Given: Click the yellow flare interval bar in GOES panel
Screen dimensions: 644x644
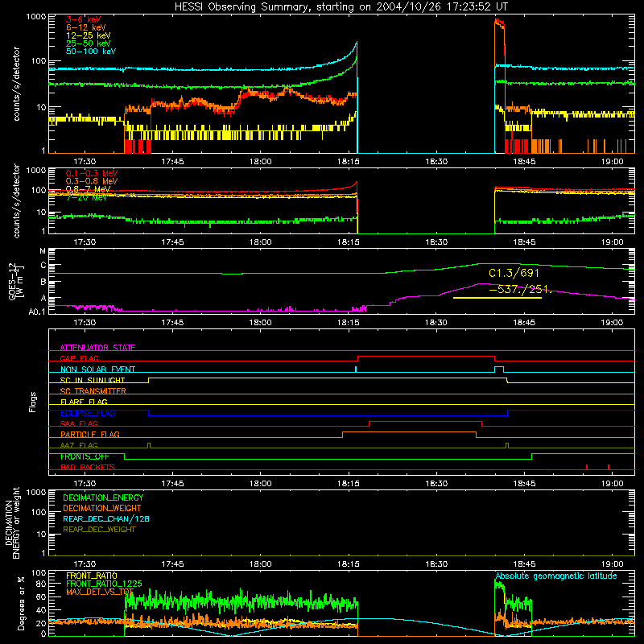Looking at the screenshot, I should coord(497,298).
